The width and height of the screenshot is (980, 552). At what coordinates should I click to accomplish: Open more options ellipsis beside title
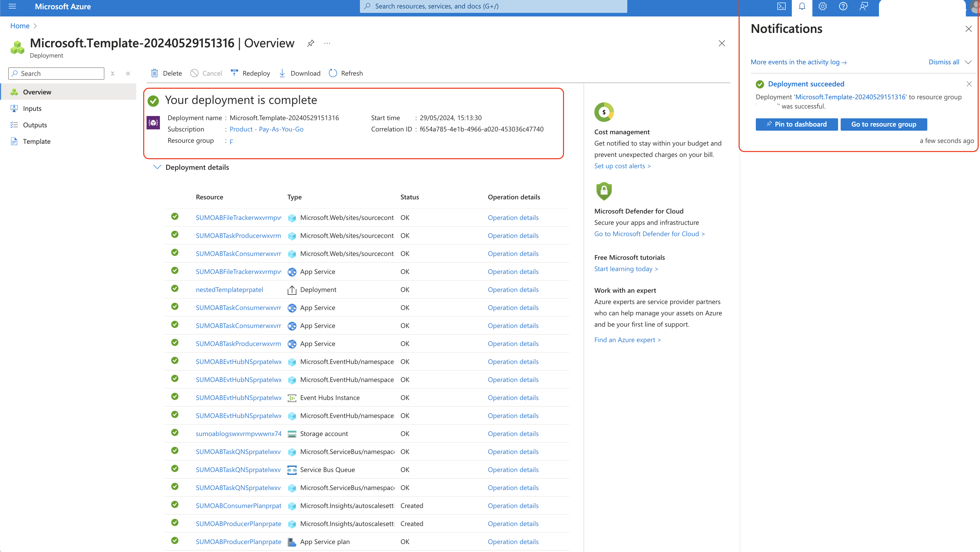click(x=327, y=43)
